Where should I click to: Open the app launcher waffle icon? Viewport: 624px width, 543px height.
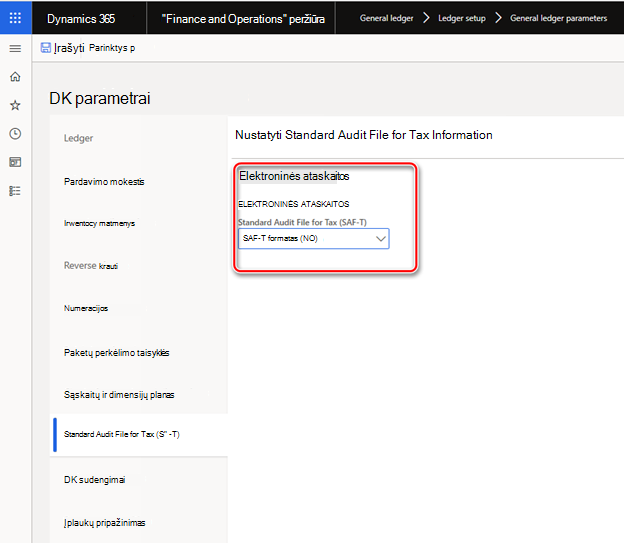16,18
